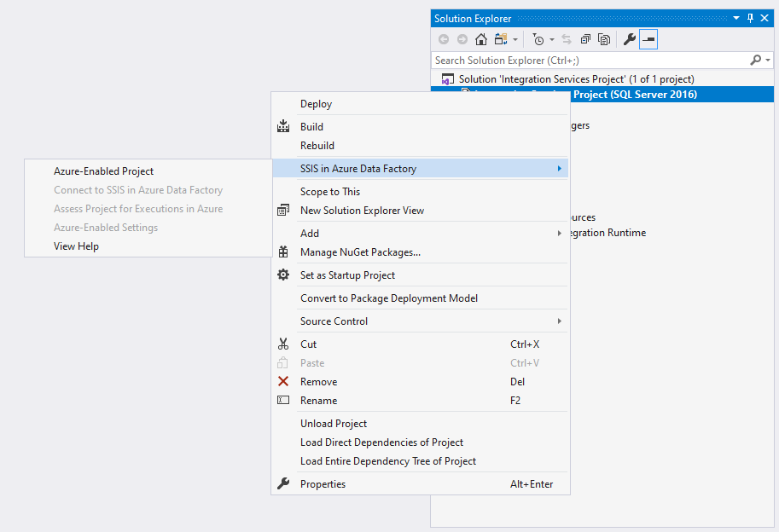Click the disabled Paste entry

click(420, 363)
